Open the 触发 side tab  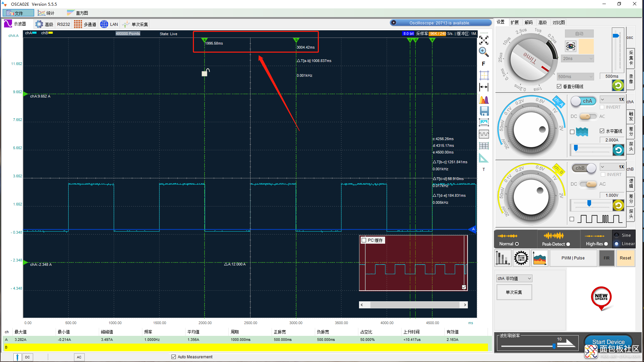[x=631, y=117]
